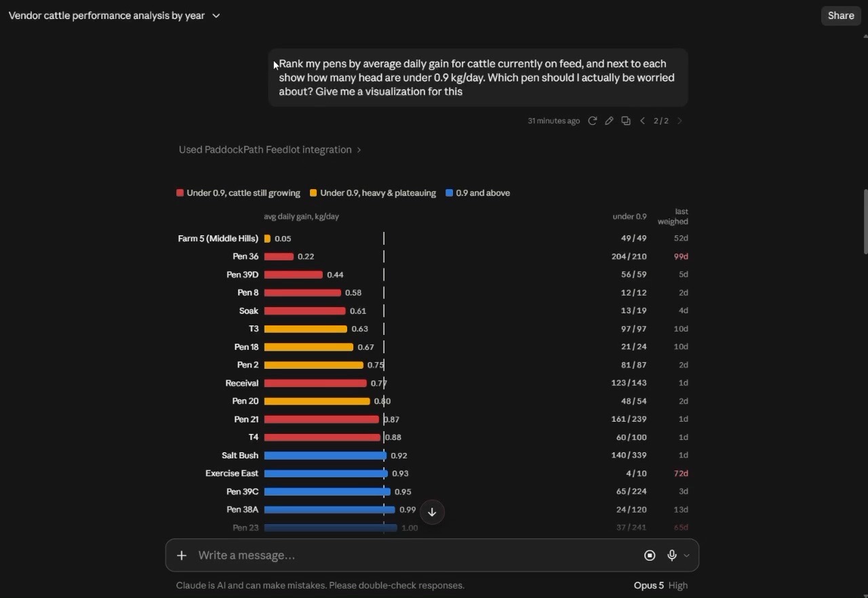Click the 'Farm 5 (Middle Hills)' row label
This screenshot has width=868, height=598.
218,239
